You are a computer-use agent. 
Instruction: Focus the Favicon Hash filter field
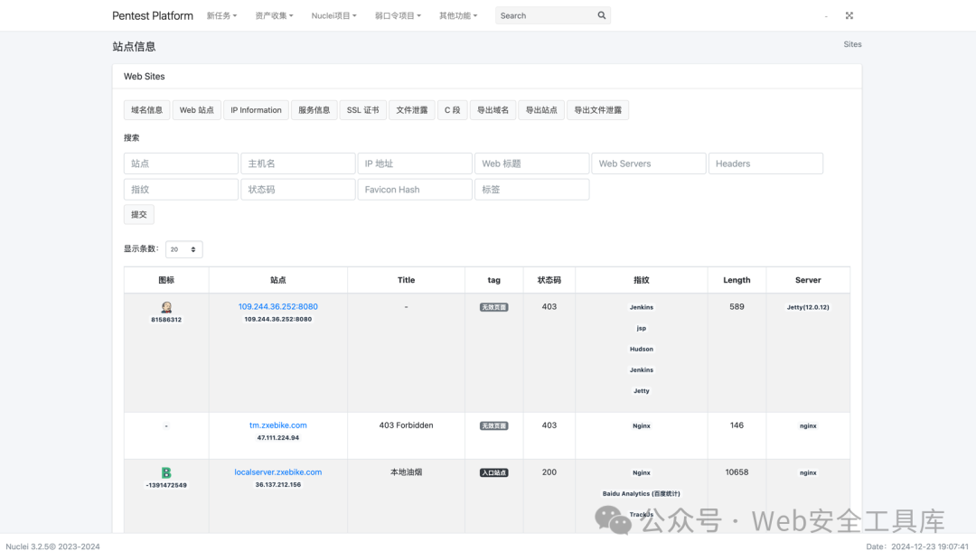point(415,190)
